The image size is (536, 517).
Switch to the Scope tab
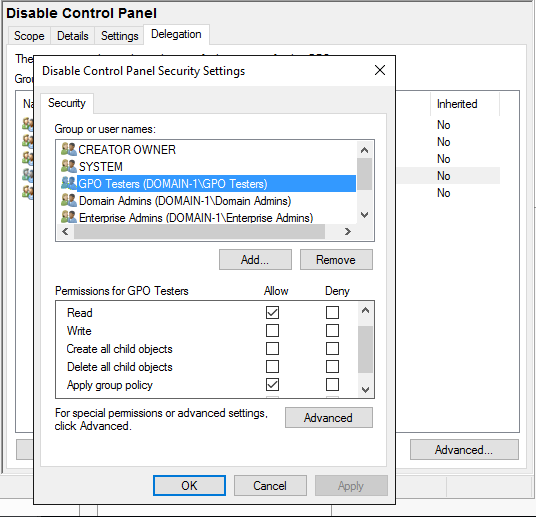29,36
